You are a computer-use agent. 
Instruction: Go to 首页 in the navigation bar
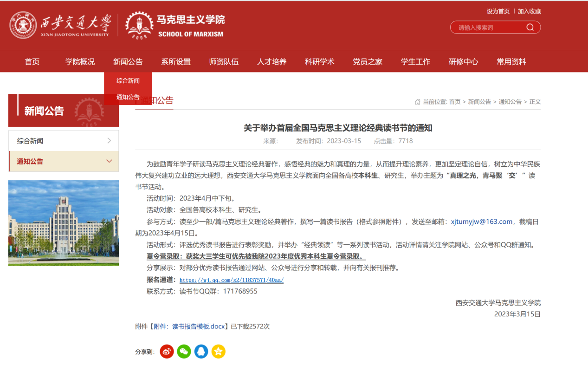(32, 62)
